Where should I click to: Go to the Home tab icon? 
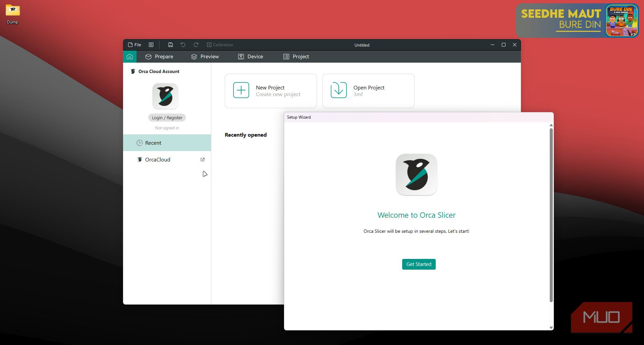130,57
